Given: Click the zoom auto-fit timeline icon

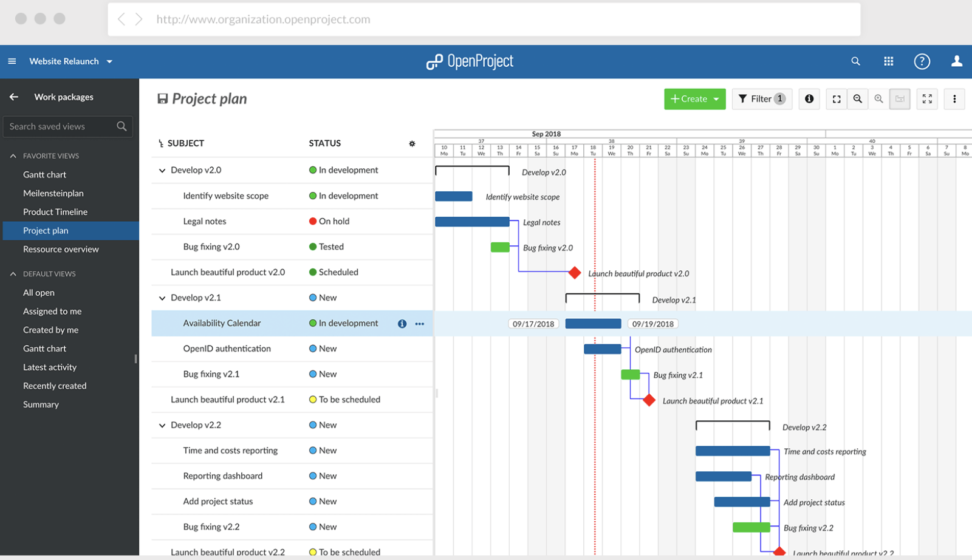Looking at the screenshot, I should [x=837, y=99].
